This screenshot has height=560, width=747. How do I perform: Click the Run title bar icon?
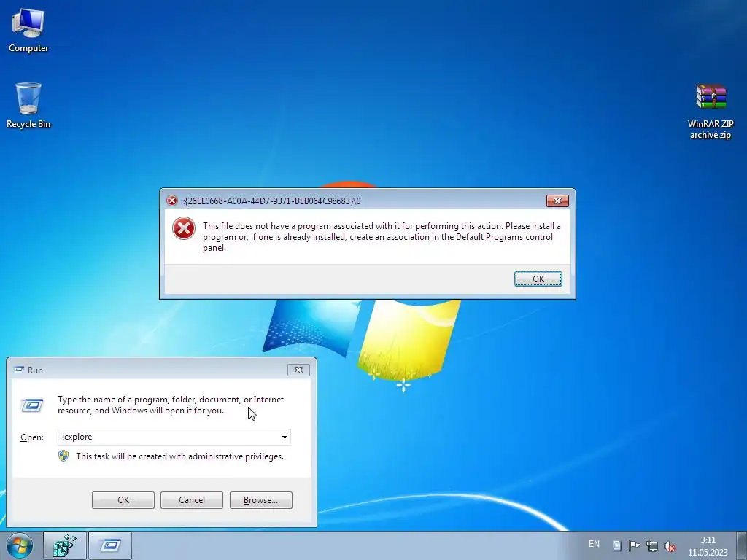19,370
